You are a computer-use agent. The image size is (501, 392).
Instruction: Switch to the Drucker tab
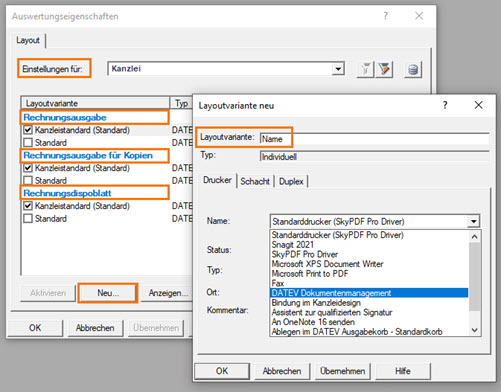click(x=217, y=180)
